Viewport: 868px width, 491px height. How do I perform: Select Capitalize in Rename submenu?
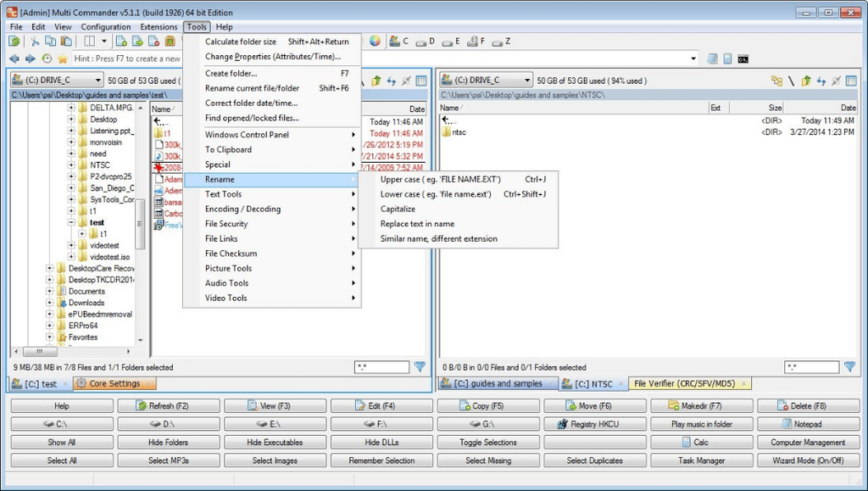[x=459, y=209]
